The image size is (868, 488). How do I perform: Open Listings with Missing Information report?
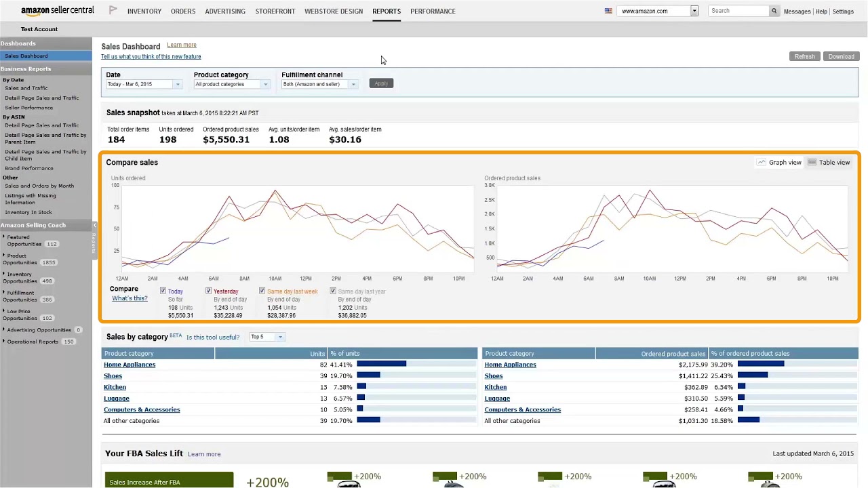click(x=31, y=199)
